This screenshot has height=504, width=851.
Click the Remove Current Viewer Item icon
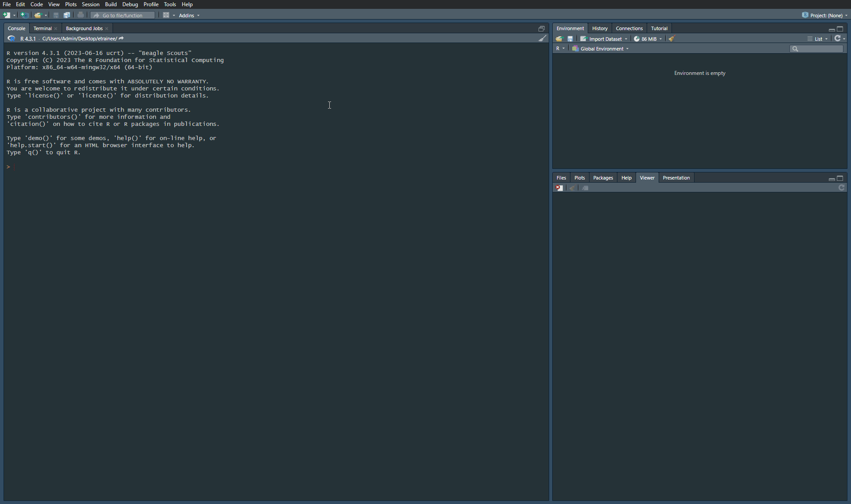click(559, 188)
